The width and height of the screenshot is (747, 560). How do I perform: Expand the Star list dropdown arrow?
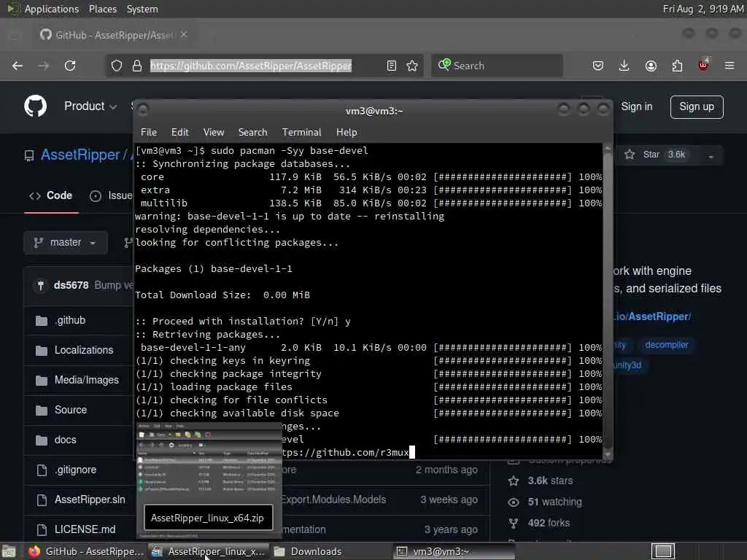[711, 156]
